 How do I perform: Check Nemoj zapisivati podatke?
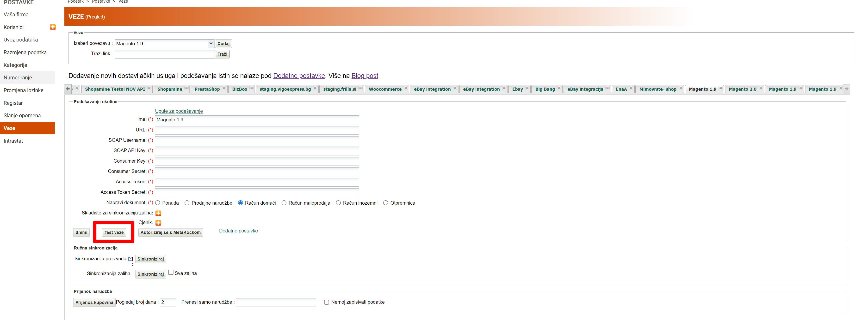pyautogui.click(x=327, y=302)
